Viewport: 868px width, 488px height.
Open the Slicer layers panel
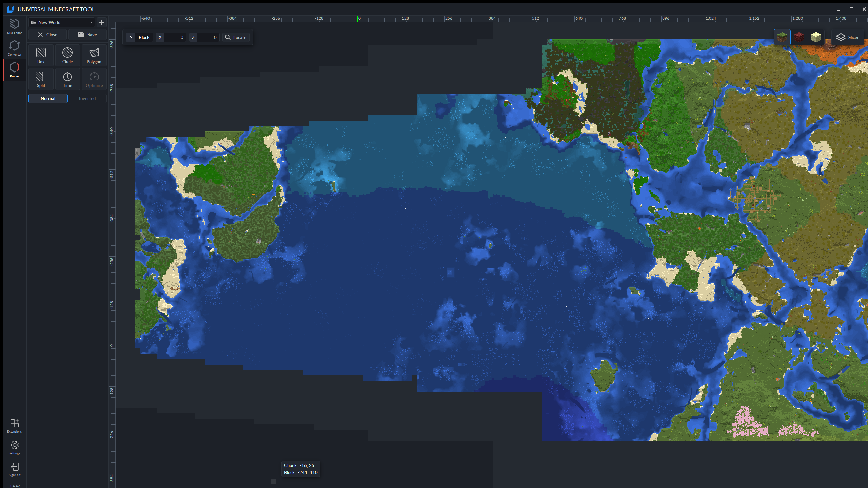pos(847,37)
